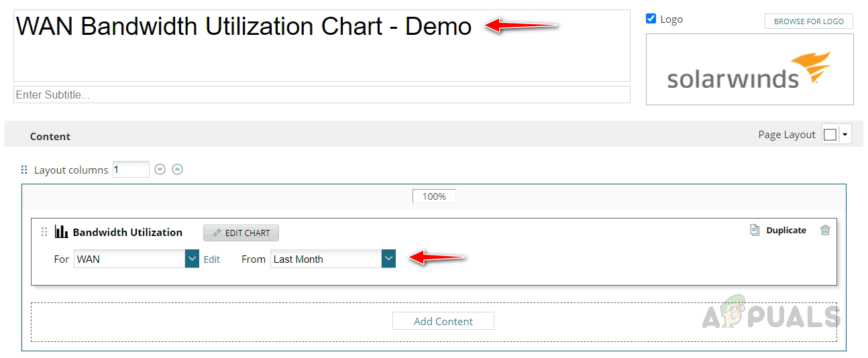Viewport: 868px width, 358px height.
Task: Click the SolarWinds logo image
Action: point(749,70)
